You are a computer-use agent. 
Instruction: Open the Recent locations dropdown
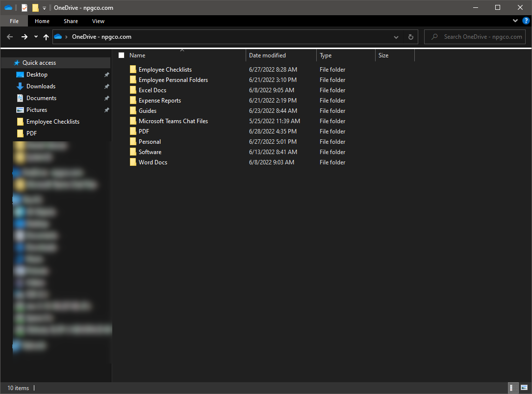pos(36,37)
